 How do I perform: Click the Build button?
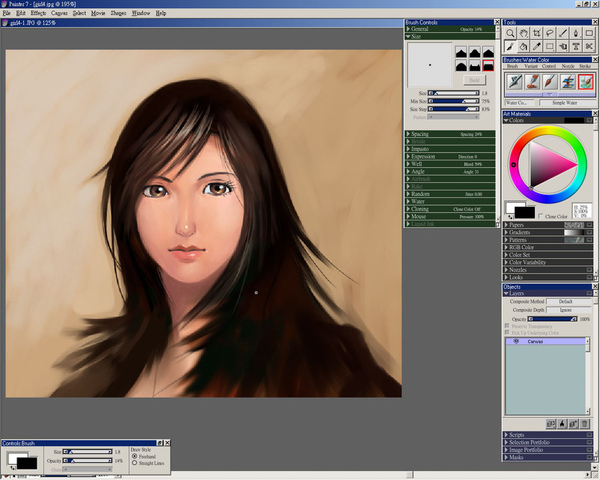coord(474,80)
